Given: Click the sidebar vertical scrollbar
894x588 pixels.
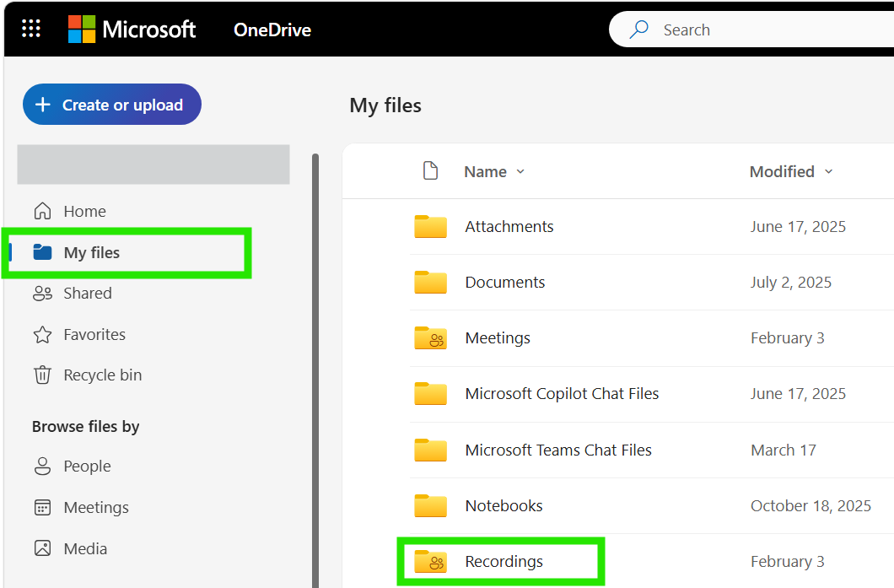Looking at the screenshot, I should pos(315,370).
